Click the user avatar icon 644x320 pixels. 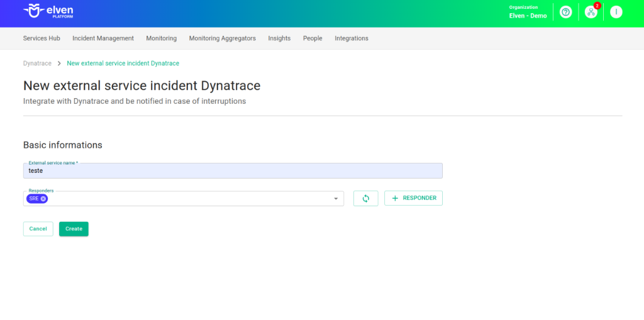(x=616, y=12)
